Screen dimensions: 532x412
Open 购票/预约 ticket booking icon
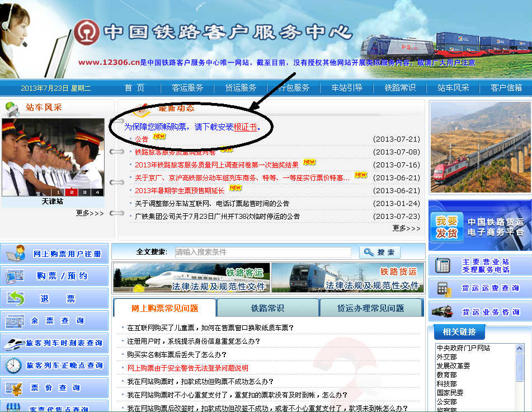[16, 276]
